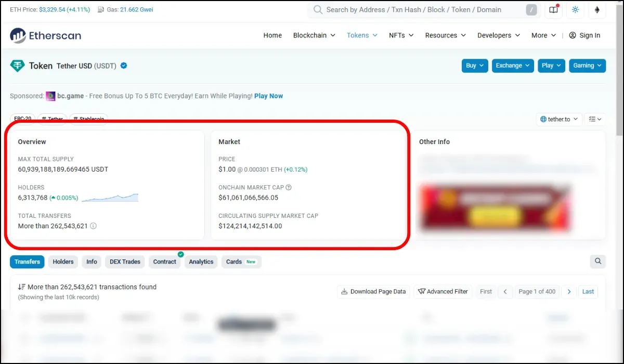Image resolution: width=624 pixels, height=364 pixels.
Task: Switch to the DEX Trades tab
Action: pyautogui.click(x=125, y=262)
